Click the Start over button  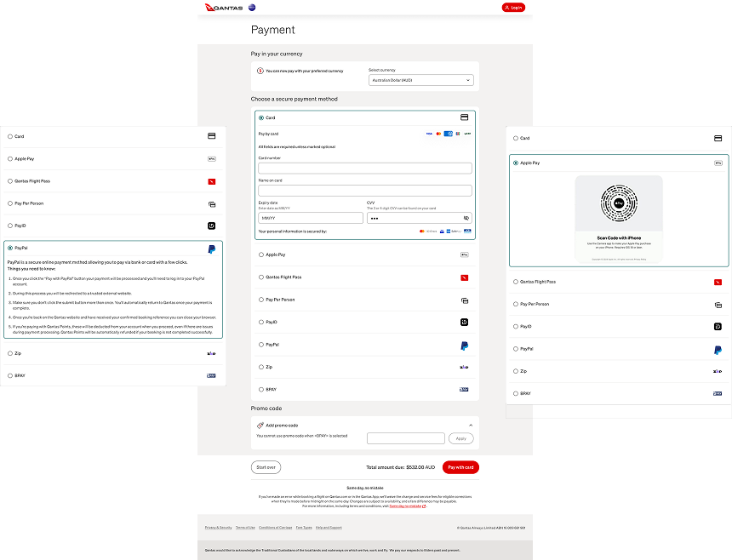tap(266, 467)
